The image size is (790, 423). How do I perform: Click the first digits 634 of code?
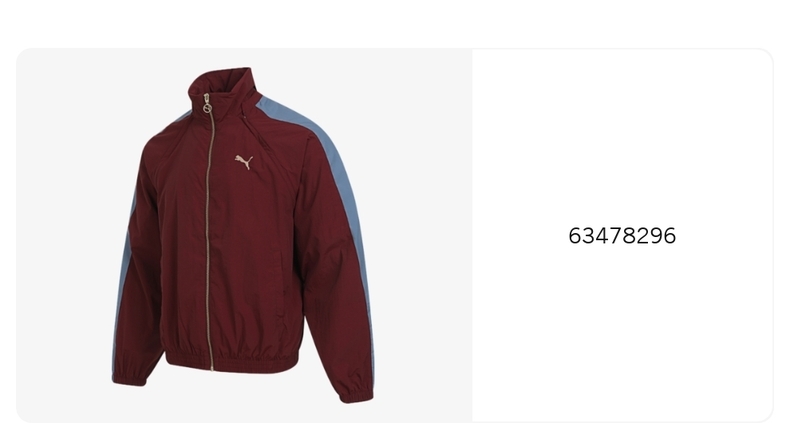pyautogui.click(x=589, y=236)
